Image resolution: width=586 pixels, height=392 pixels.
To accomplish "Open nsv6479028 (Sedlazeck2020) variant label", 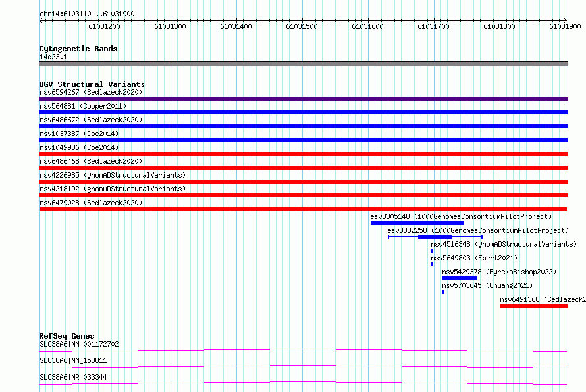I will pyautogui.click(x=91, y=203).
